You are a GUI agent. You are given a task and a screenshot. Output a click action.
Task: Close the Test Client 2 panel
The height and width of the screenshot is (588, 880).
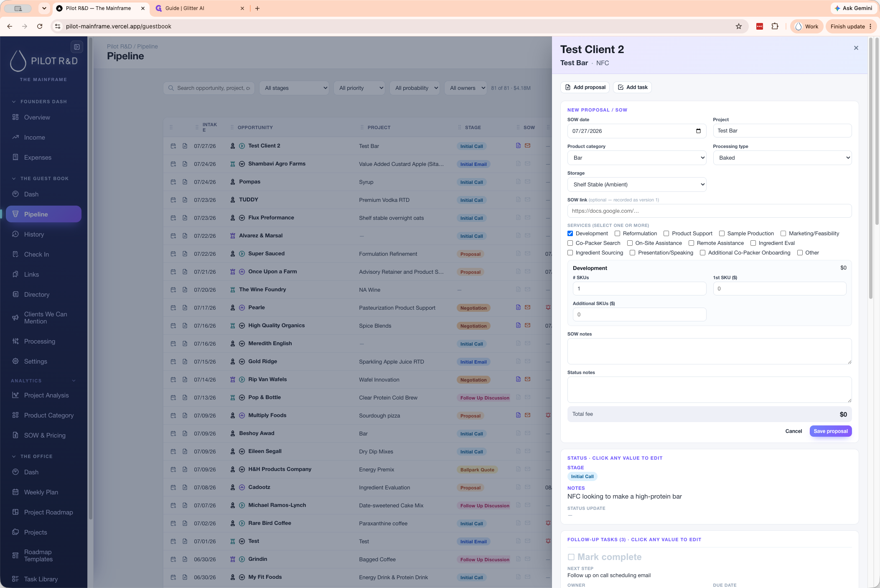coord(856,48)
